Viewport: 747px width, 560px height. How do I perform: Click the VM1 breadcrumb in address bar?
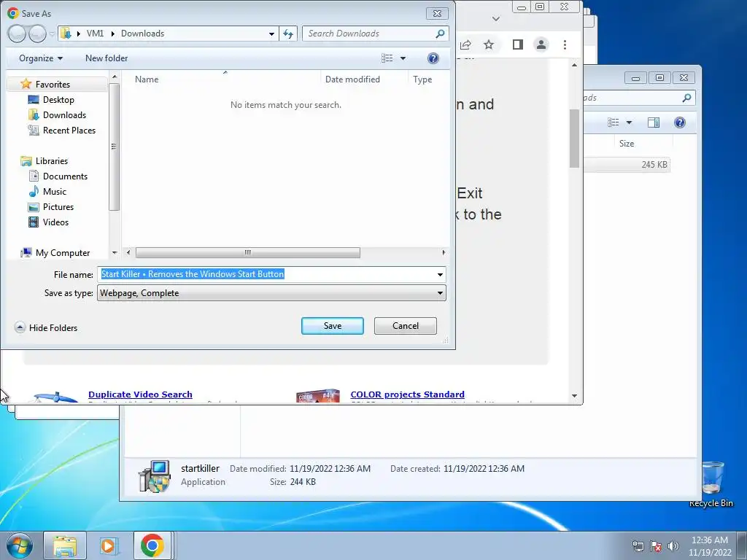pos(95,34)
